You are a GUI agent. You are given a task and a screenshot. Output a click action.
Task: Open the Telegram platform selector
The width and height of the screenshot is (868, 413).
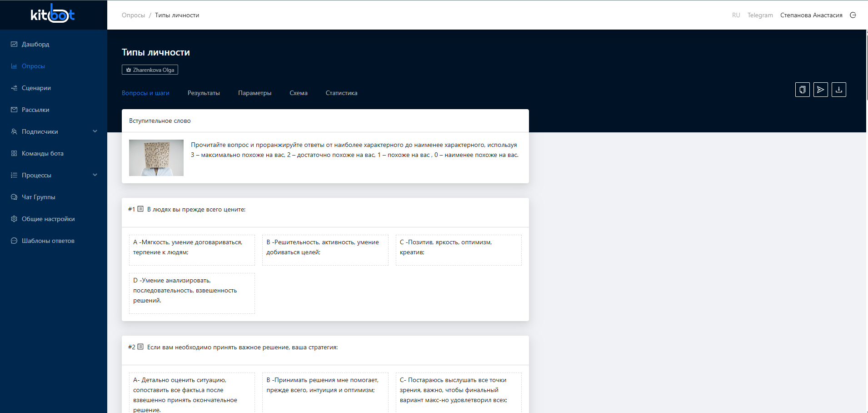(760, 15)
